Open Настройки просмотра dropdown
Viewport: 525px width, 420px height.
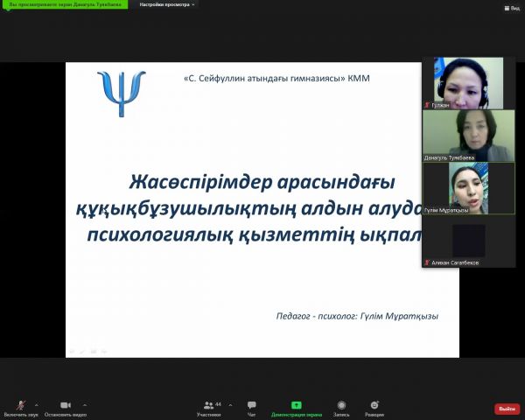coord(168,4)
